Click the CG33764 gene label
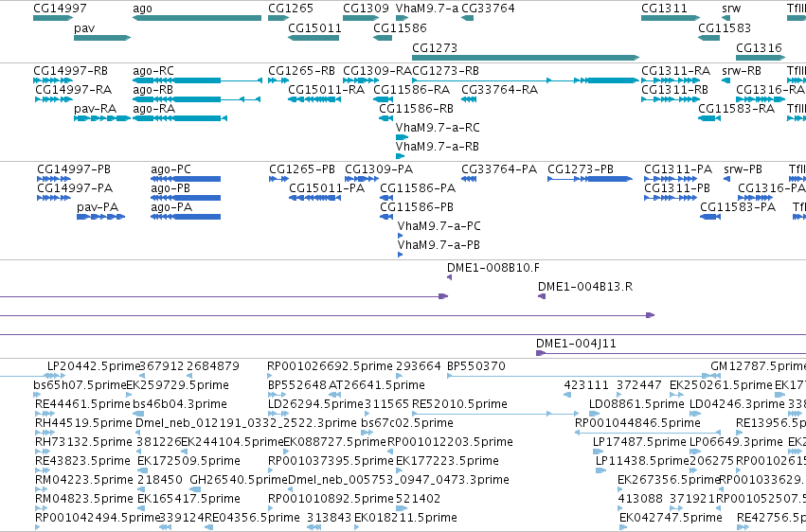The width and height of the screenshot is (806, 532). click(x=488, y=9)
